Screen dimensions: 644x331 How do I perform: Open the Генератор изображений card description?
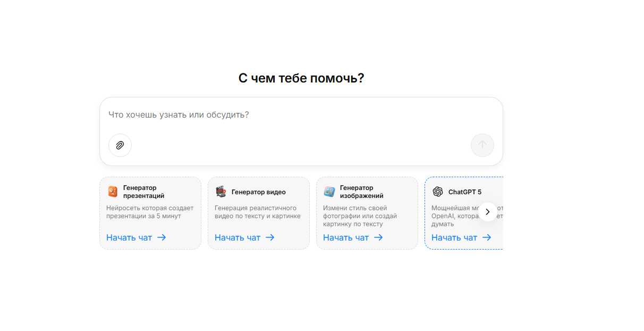(x=360, y=216)
